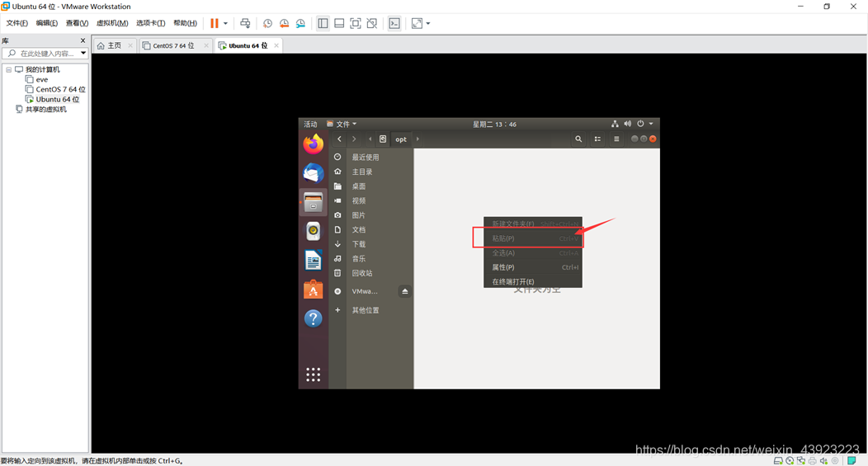868x466 pixels.
Task: Eject the VMwa... mounted disc
Action: tap(404, 291)
